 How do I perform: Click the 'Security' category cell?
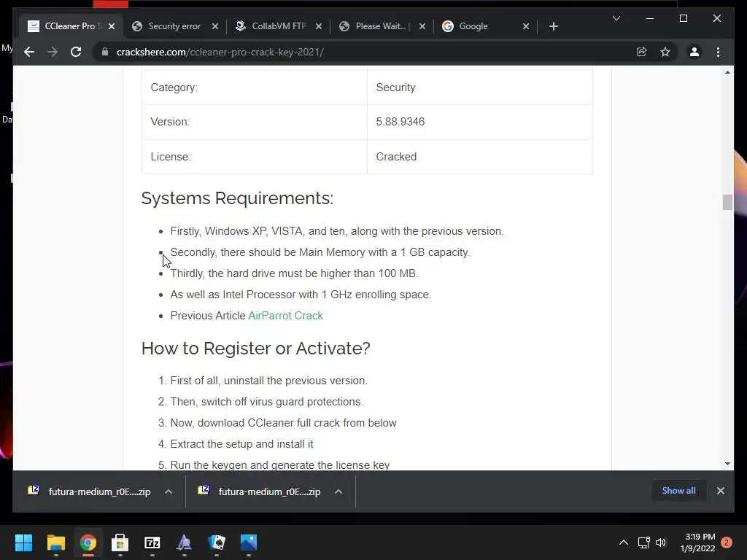click(x=480, y=87)
